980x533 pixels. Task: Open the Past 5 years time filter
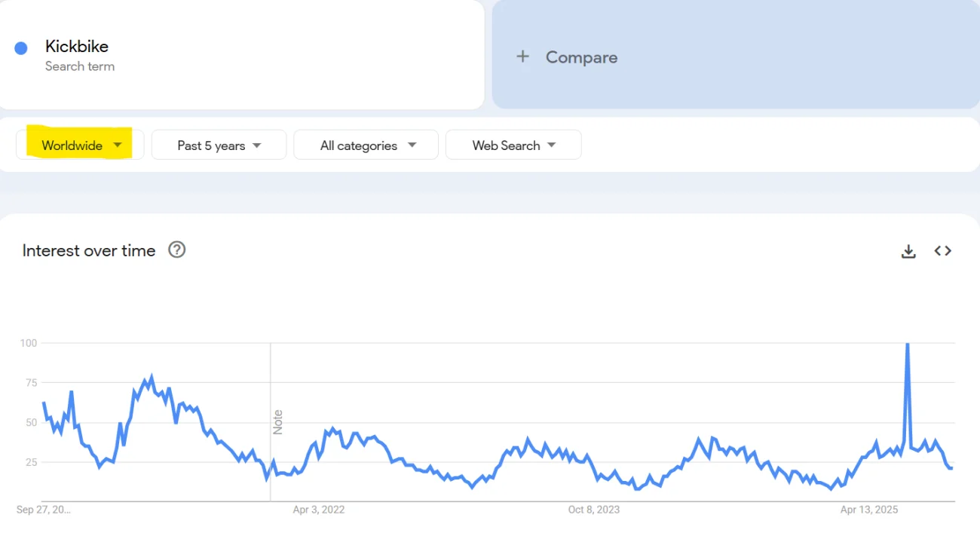click(x=219, y=145)
